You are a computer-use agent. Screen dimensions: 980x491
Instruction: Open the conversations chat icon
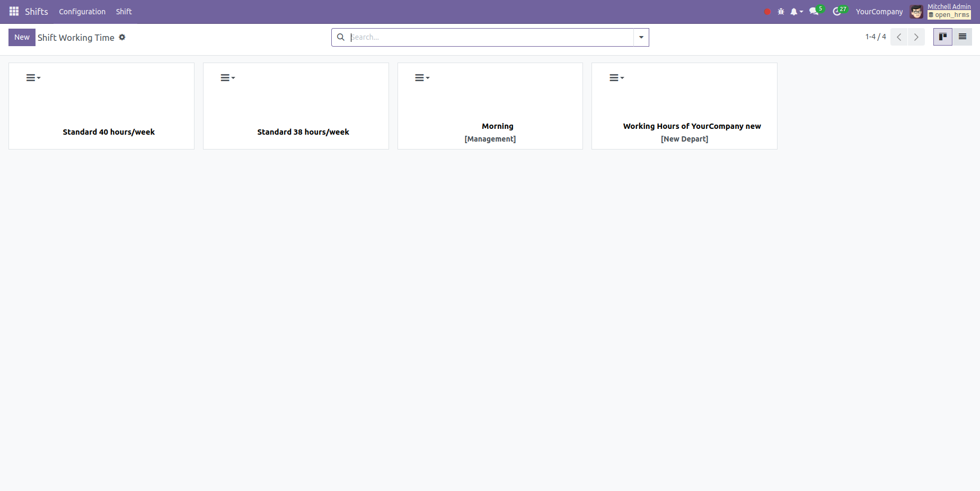pos(814,12)
